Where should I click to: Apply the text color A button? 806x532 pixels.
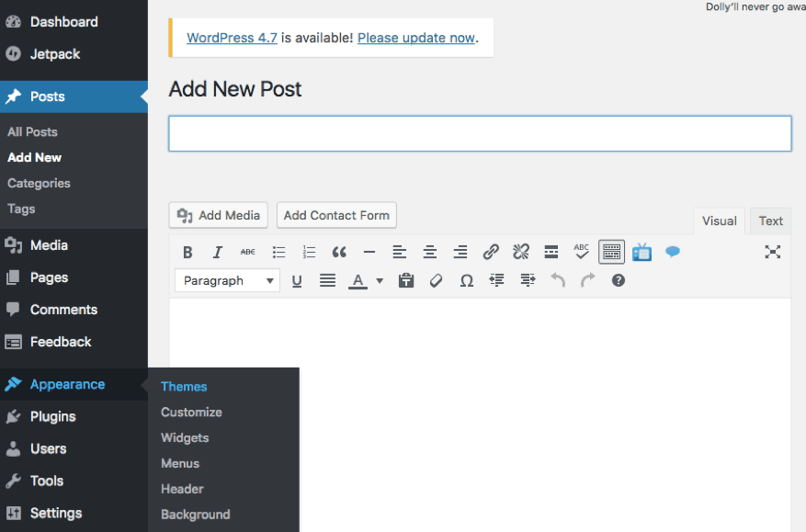[x=358, y=280]
